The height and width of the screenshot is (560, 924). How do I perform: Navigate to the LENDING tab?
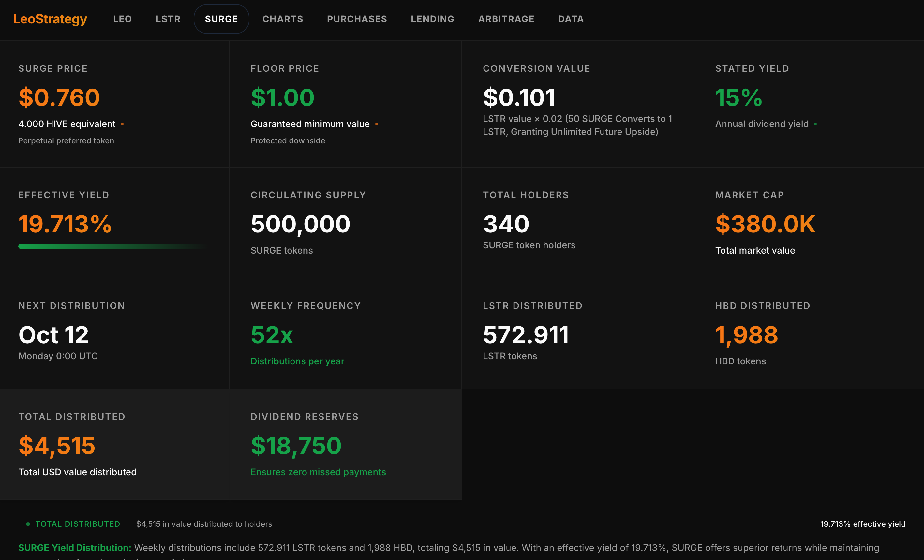[x=432, y=19]
